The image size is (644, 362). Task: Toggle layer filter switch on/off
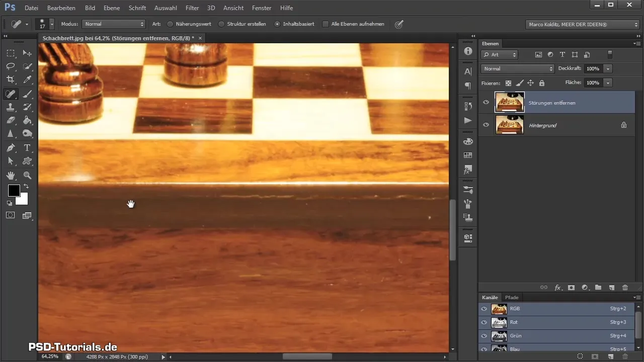coord(610,54)
